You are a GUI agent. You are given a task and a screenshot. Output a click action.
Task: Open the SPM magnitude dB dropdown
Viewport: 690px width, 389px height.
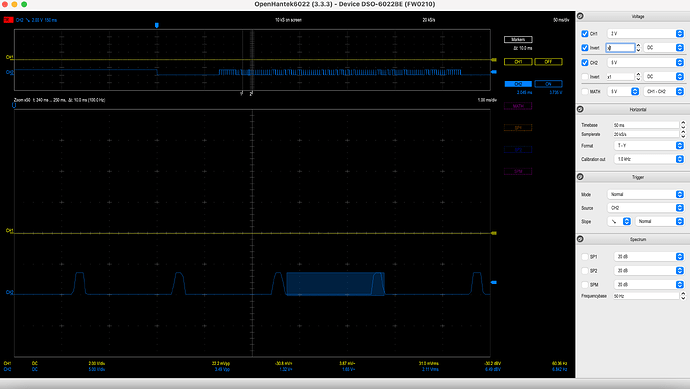649,285
